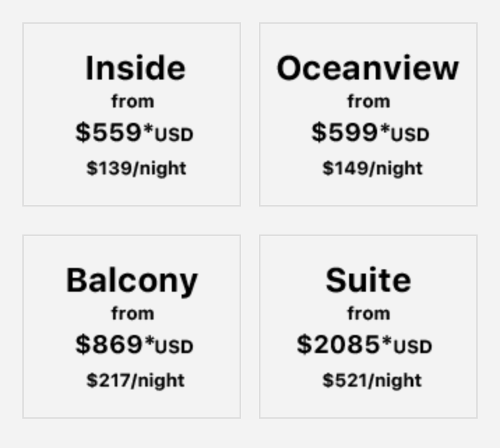This screenshot has height=448, width=500.
Task: Click the $869 USD Balcony price
Action: coord(134,345)
